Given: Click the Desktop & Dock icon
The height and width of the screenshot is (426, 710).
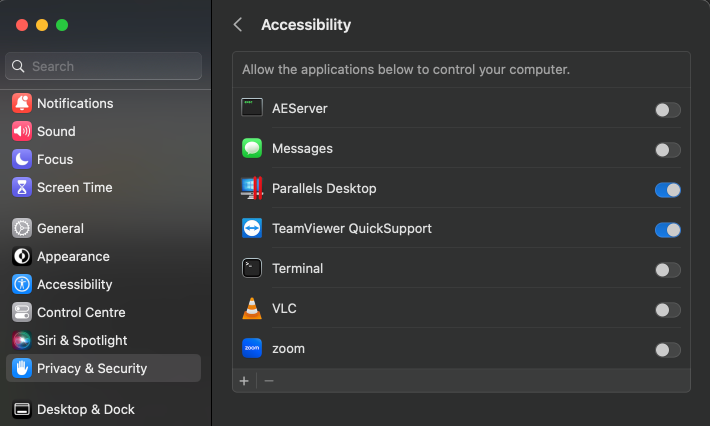Looking at the screenshot, I should [22, 409].
